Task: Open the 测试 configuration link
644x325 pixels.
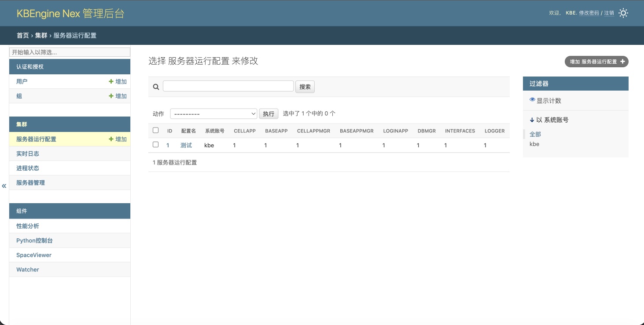Action: [186, 145]
